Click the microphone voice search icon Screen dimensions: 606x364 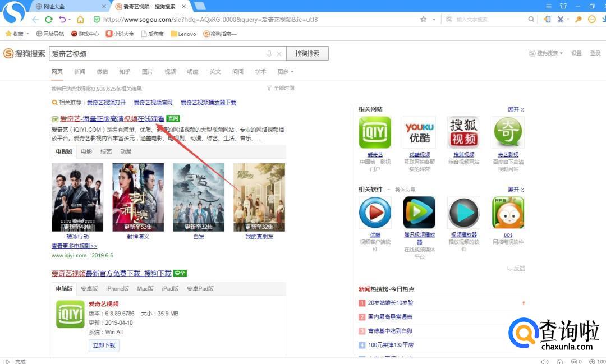tap(269, 54)
